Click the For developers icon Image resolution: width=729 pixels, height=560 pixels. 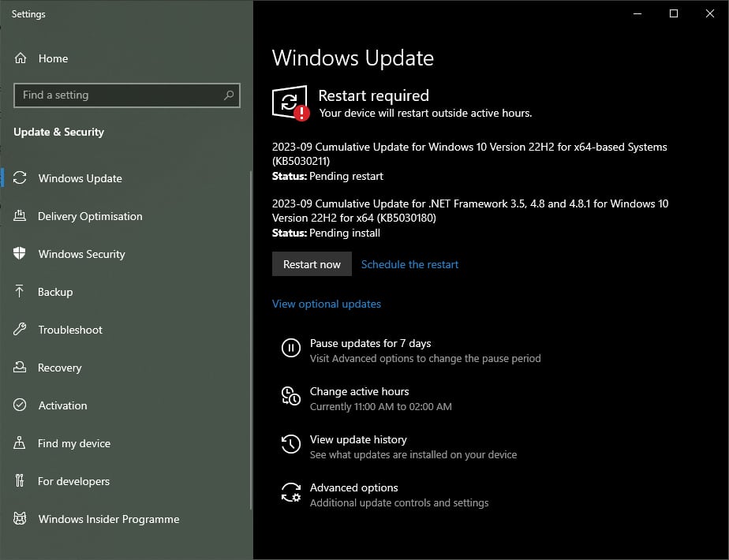coord(21,481)
